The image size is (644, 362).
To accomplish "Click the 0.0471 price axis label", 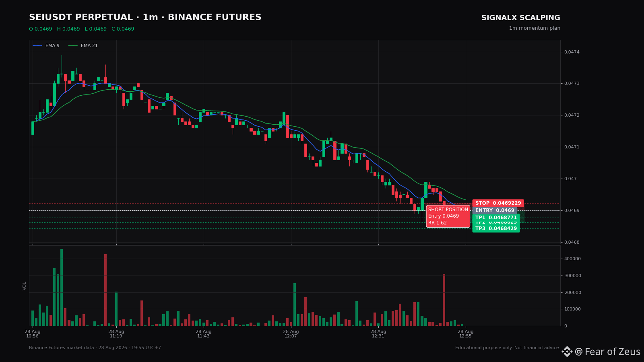I will coord(572,147).
